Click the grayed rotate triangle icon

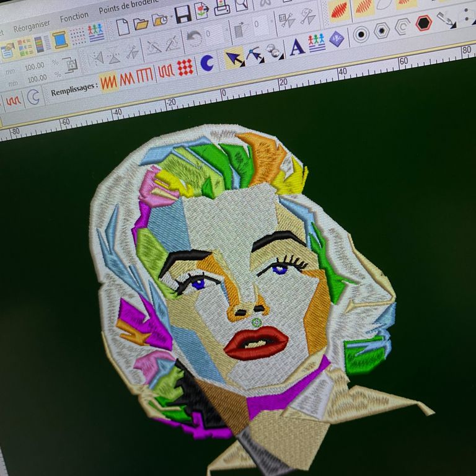[133, 53]
